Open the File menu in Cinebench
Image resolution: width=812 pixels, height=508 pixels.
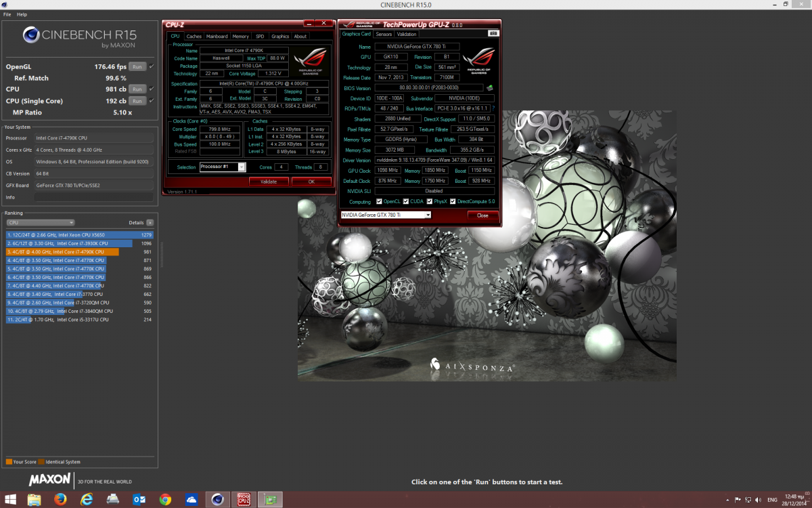[7, 14]
